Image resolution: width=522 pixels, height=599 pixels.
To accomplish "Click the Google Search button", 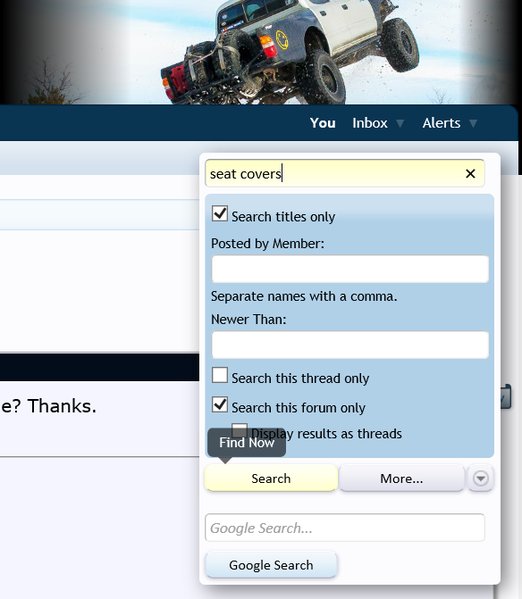I will [x=271, y=565].
